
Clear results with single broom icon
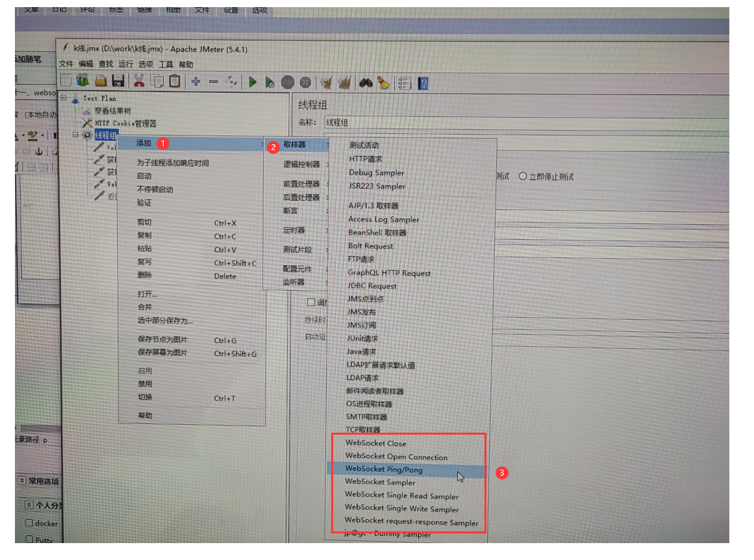(327, 83)
